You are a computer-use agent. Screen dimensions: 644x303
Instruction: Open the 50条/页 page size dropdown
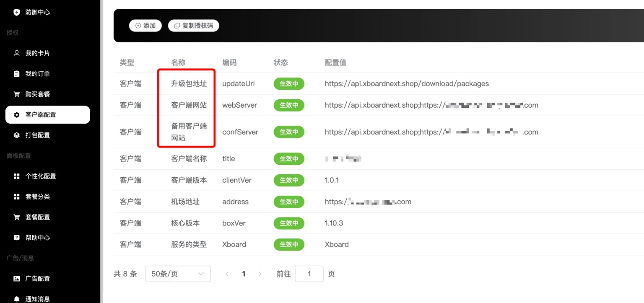(178, 274)
